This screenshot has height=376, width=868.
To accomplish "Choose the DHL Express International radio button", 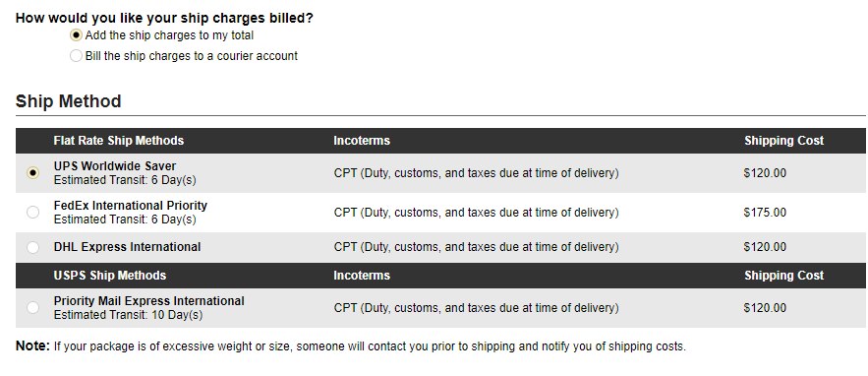I will (x=33, y=247).
